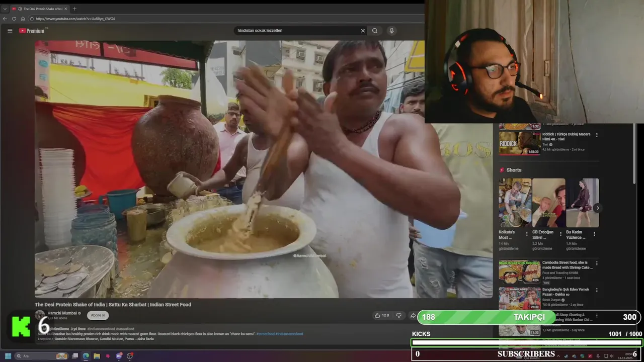Open the #indianstreetfood hashtag above description

101,329
